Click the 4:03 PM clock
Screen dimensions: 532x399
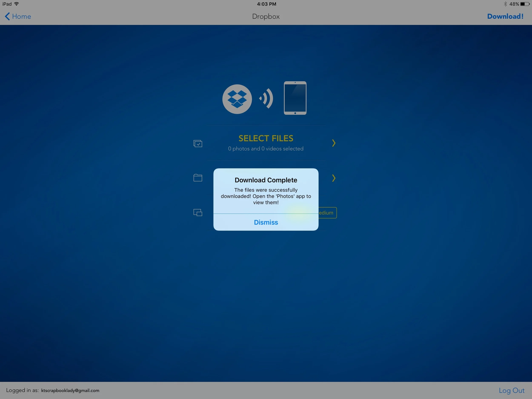[x=266, y=4]
